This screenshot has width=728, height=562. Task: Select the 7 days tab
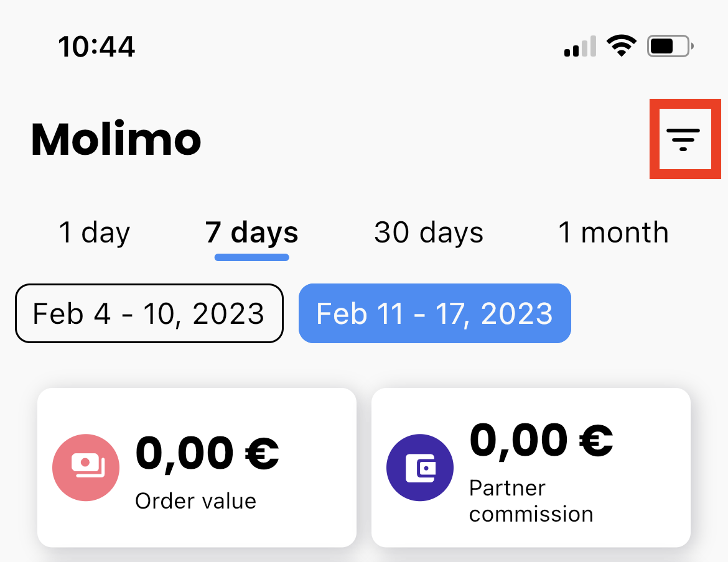tap(251, 233)
